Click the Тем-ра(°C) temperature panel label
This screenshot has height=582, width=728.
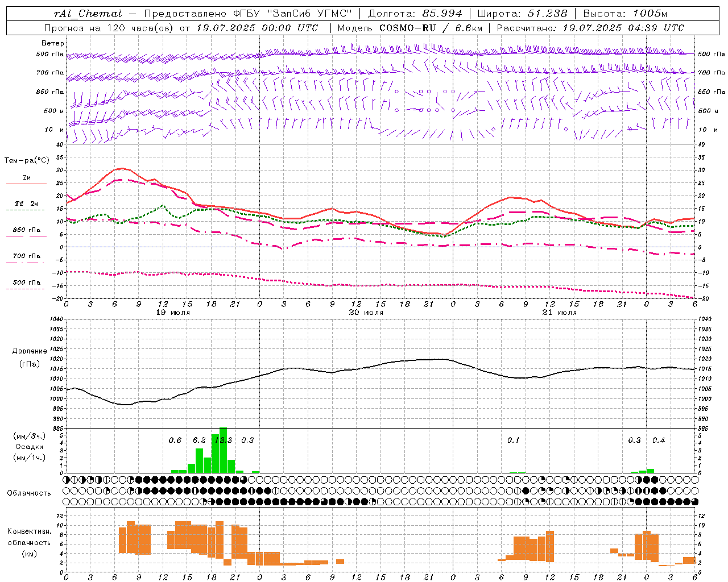coord(27,161)
